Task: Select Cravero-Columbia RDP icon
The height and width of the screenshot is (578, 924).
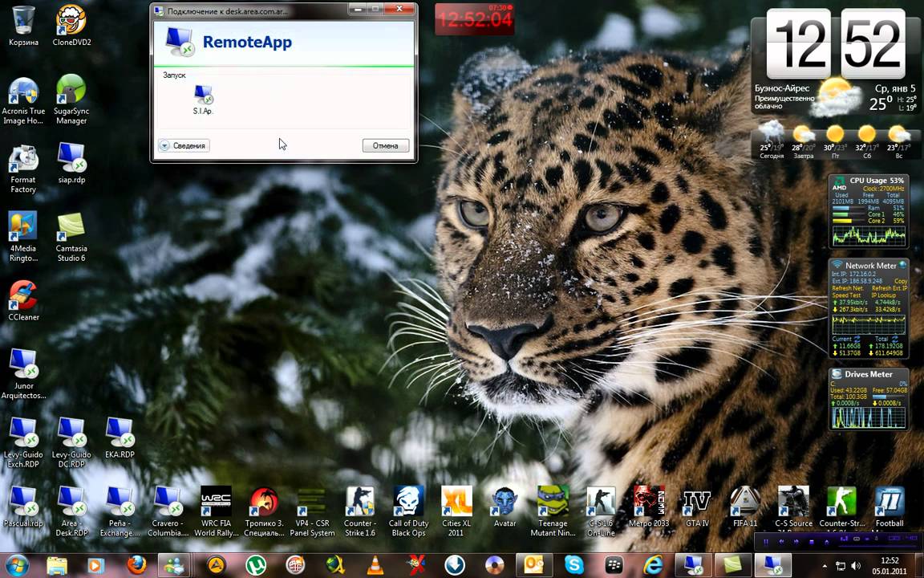Action: coord(168,511)
